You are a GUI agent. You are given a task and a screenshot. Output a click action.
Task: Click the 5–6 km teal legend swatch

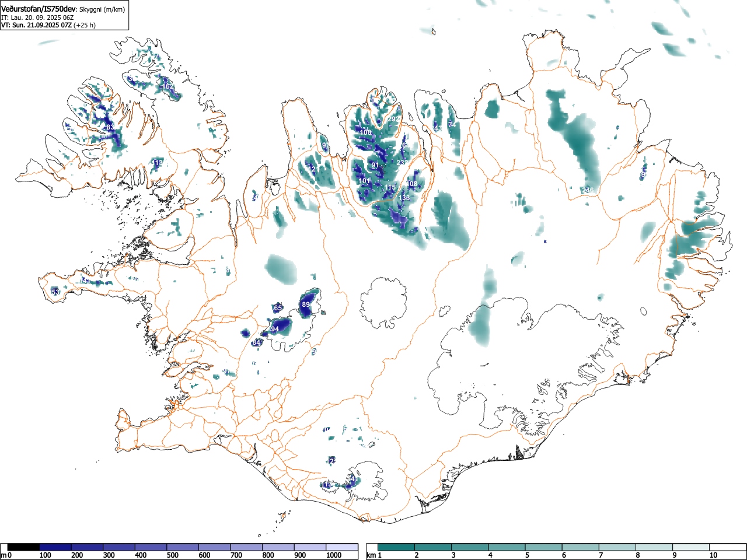544,547
